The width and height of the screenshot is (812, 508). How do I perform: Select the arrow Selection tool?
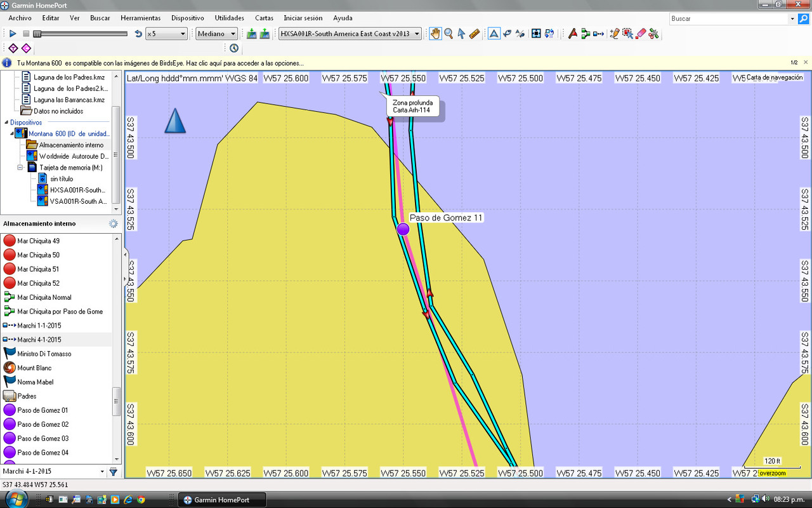[x=461, y=34]
